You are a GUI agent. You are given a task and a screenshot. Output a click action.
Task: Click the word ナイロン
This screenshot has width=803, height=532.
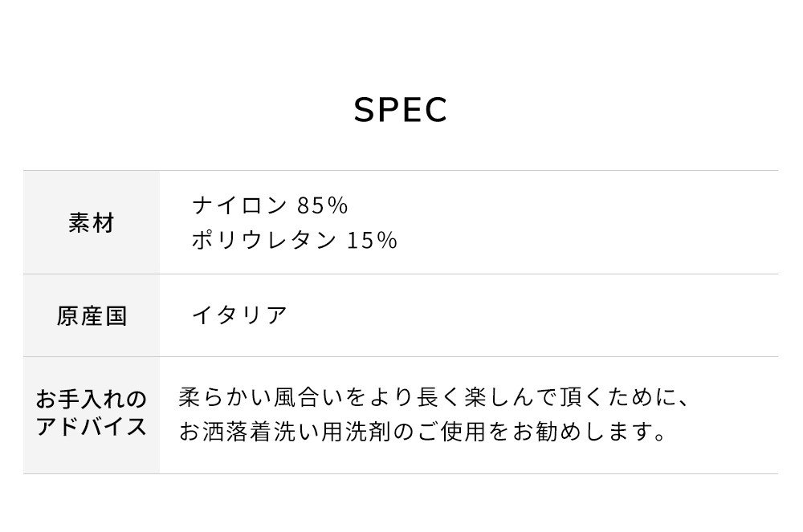coord(239,206)
